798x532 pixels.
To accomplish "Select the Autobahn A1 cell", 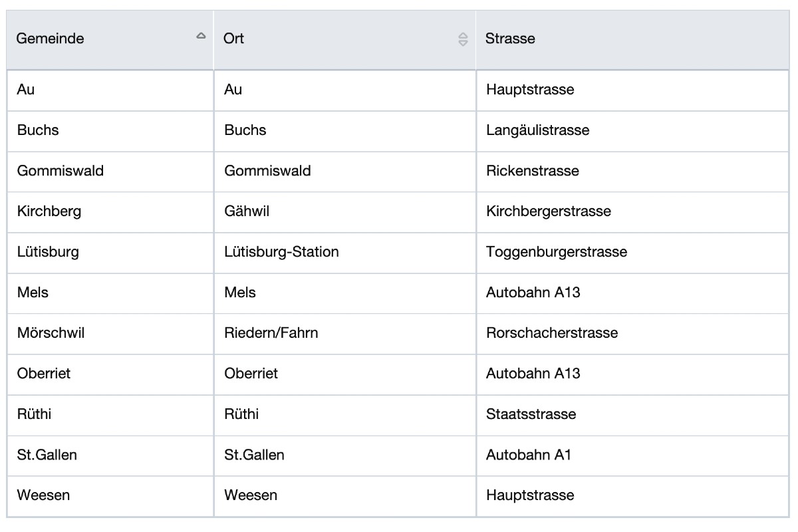I will point(528,455).
